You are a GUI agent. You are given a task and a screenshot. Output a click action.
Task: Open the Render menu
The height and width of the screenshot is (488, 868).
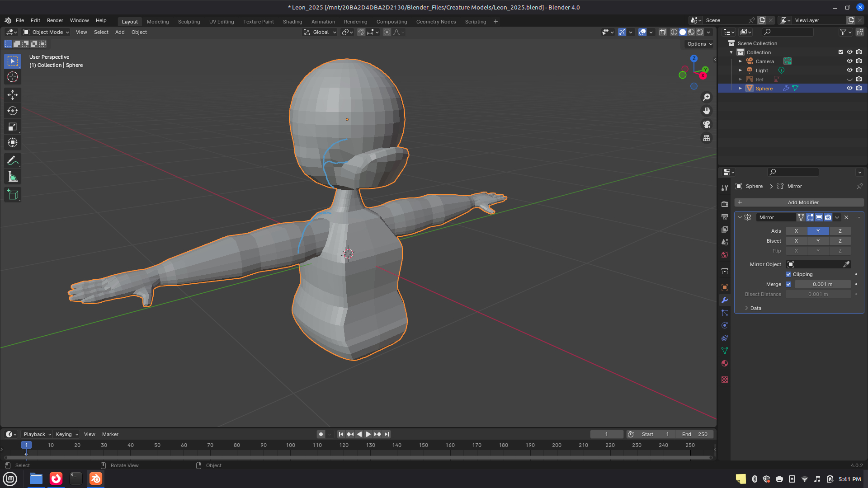(55, 20)
